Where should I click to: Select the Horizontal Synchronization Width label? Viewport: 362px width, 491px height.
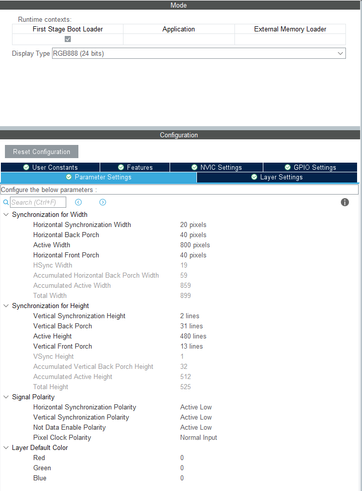pyautogui.click(x=82, y=225)
